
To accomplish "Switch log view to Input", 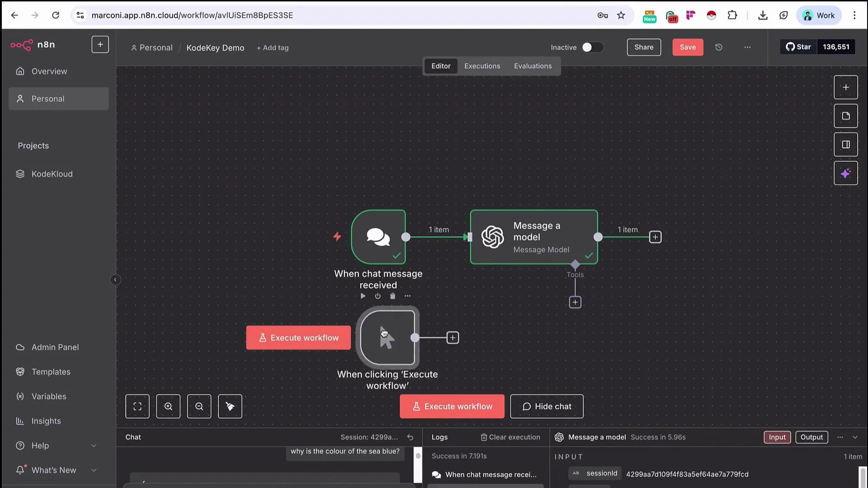I will click(777, 437).
